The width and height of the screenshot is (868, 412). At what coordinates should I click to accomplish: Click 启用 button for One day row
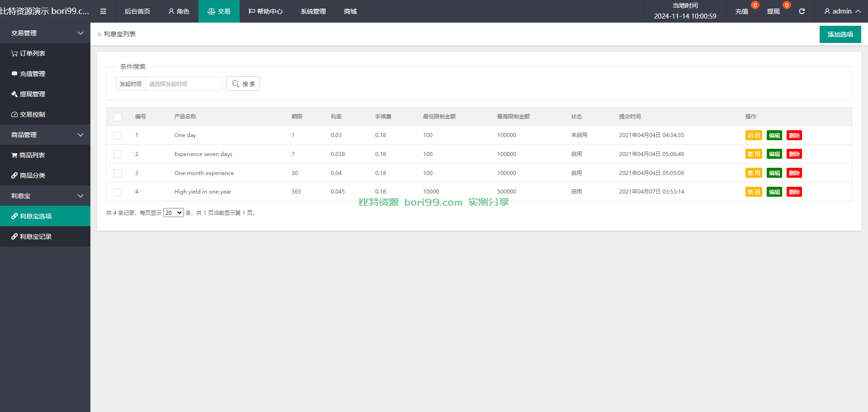click(x=754, y=135)
